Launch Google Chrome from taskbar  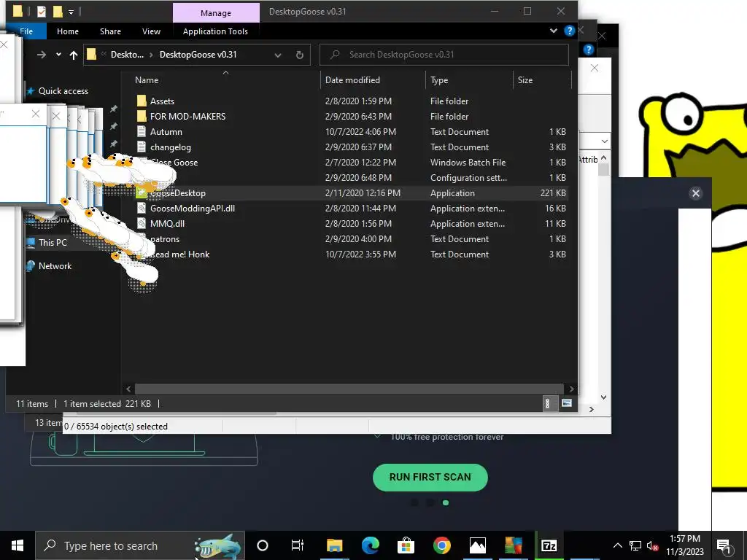click(x=441, y=545)
